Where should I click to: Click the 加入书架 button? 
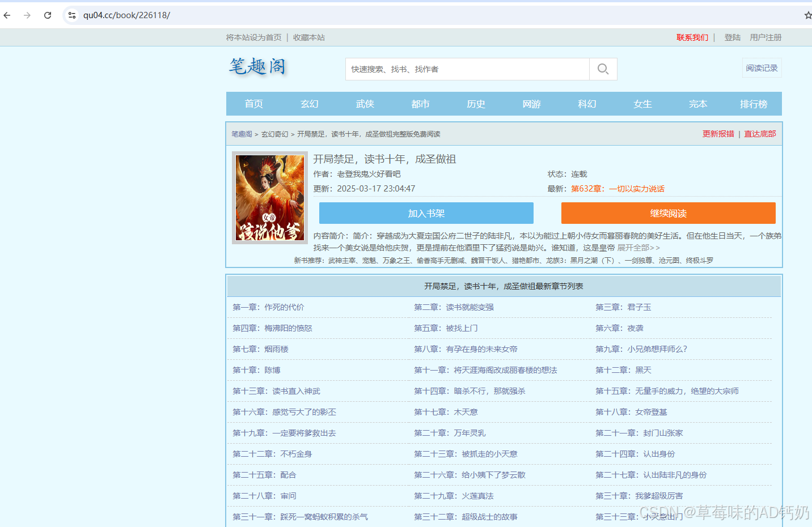(x=426, y=213)
